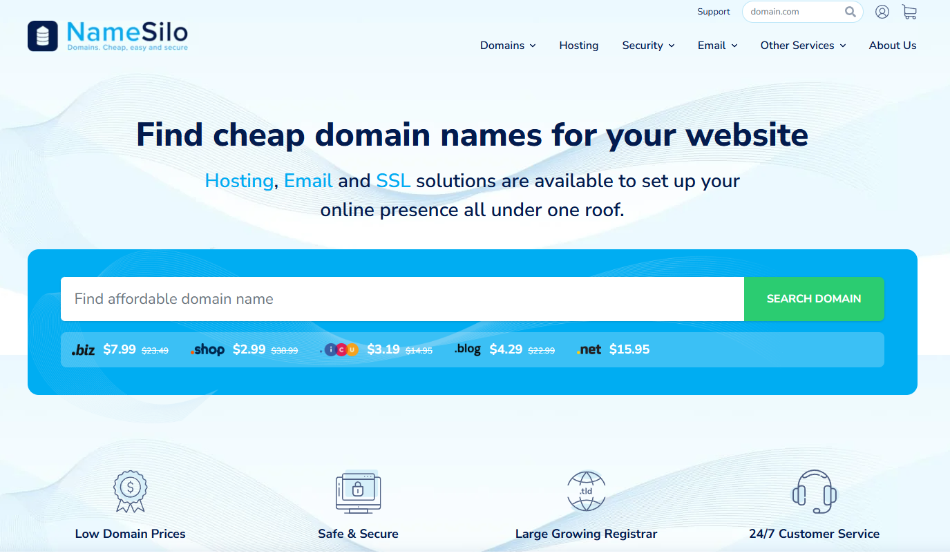Click the SSL link in the subtitle
This screenshot has width=950, height=560.
pyautogui.click(x=393, y=181)
